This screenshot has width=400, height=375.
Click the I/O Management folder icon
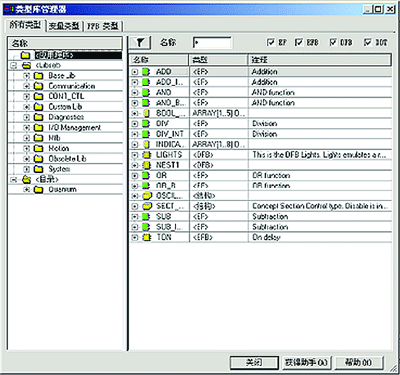tap(39, 128)
